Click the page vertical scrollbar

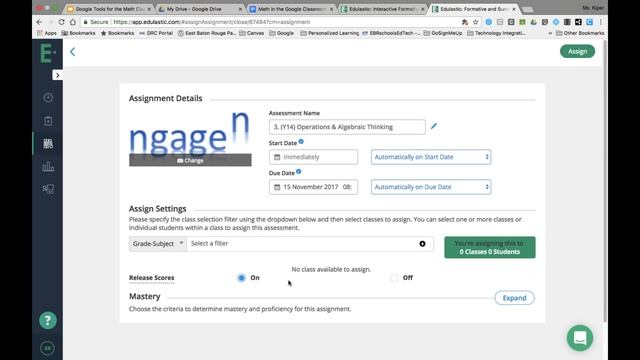tap(605, 180)
